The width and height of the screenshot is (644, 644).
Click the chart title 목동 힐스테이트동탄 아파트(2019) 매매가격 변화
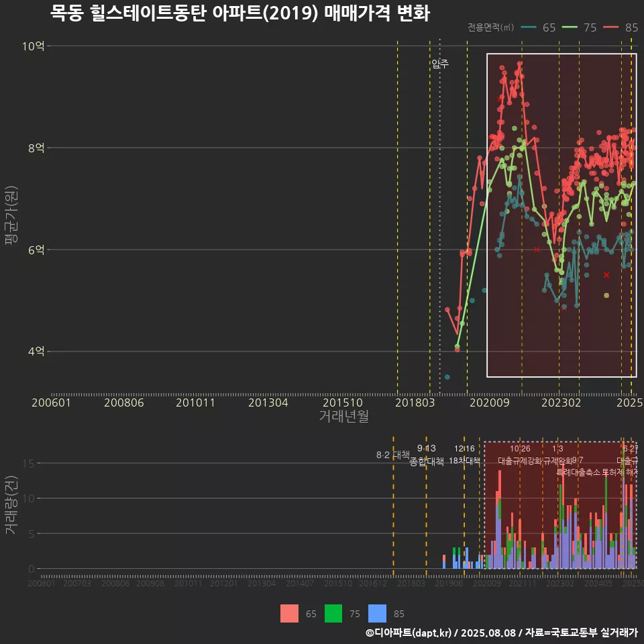click(240, 13)
